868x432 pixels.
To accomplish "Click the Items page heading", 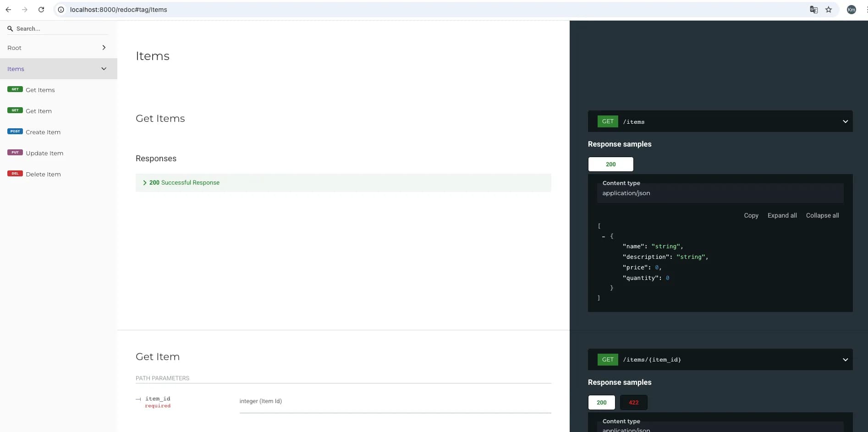I will pos(153,56).
